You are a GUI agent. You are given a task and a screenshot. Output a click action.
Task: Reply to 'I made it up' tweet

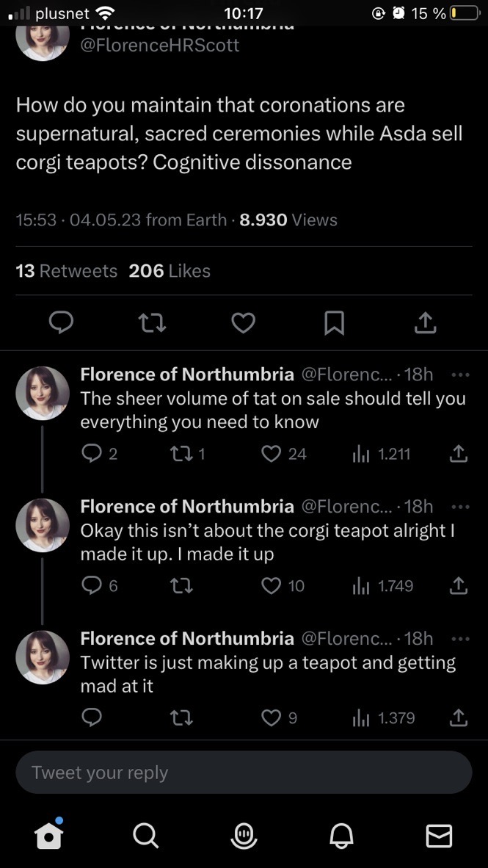91,585
